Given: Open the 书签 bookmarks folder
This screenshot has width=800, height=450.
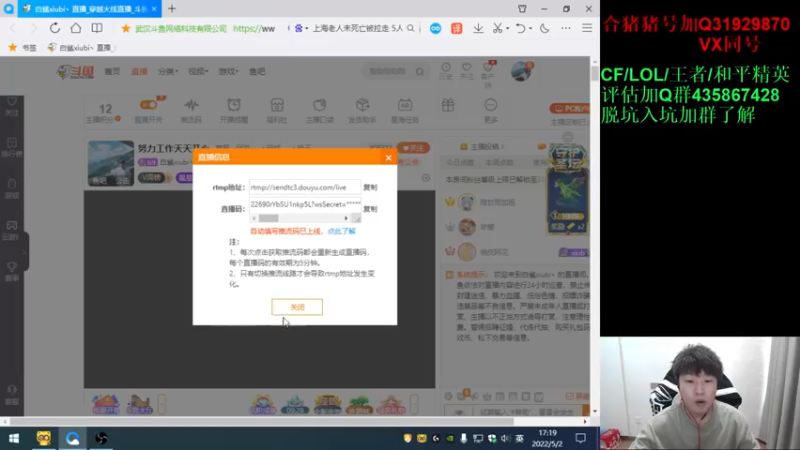Looking at the screenshot, I should (x=22, y=47).
